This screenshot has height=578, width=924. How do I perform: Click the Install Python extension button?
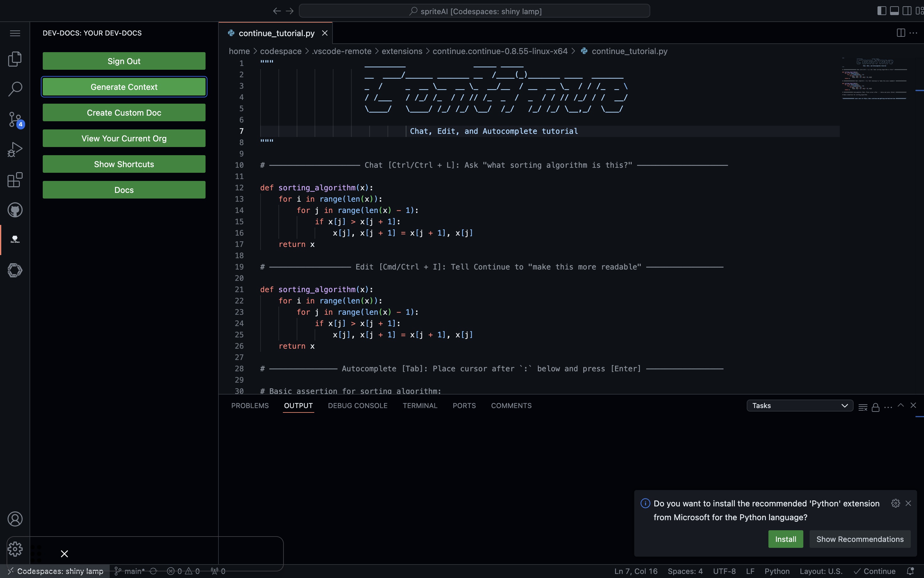[785, 539]
